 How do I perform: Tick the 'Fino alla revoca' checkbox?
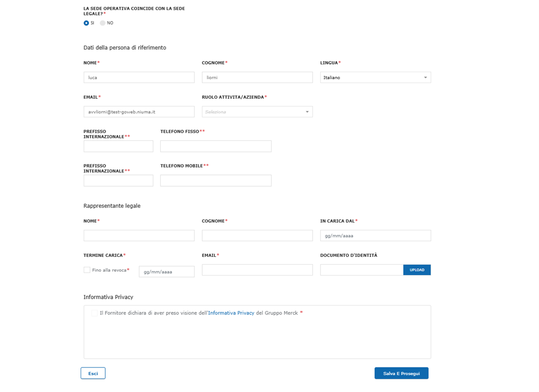tap(87, 270)
